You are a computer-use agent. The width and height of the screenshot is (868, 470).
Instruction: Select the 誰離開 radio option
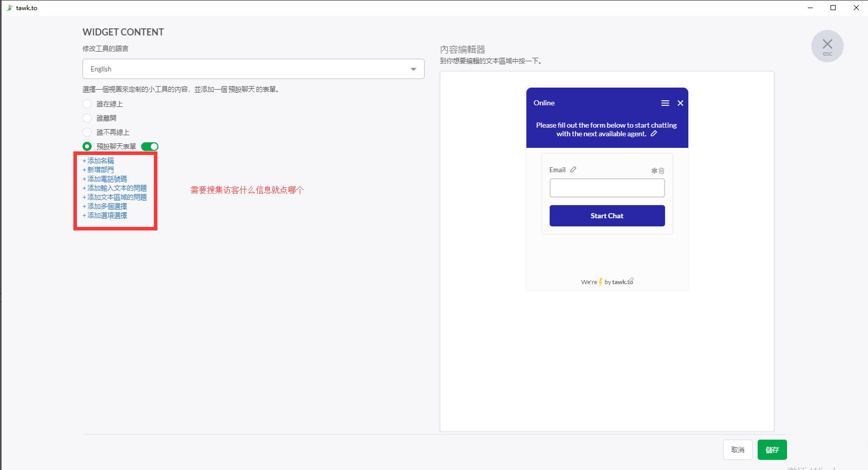(x=87, y=118)
